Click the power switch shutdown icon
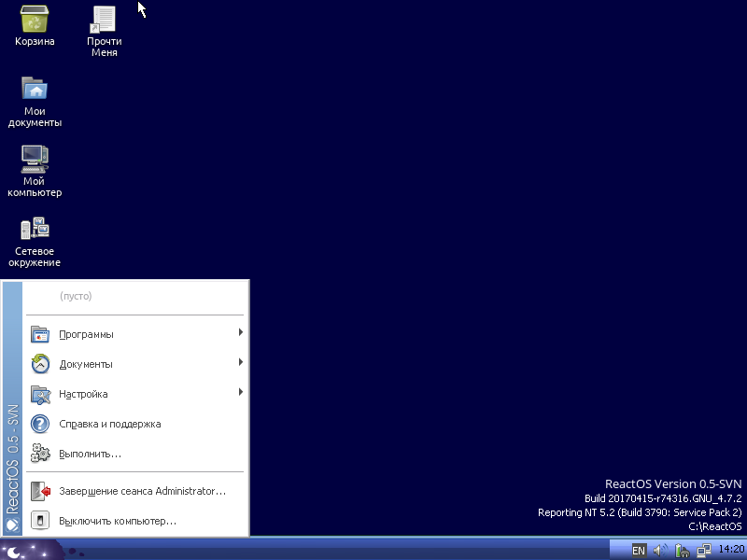The height and width of the screenshot is (560, 747). point(40,521)
